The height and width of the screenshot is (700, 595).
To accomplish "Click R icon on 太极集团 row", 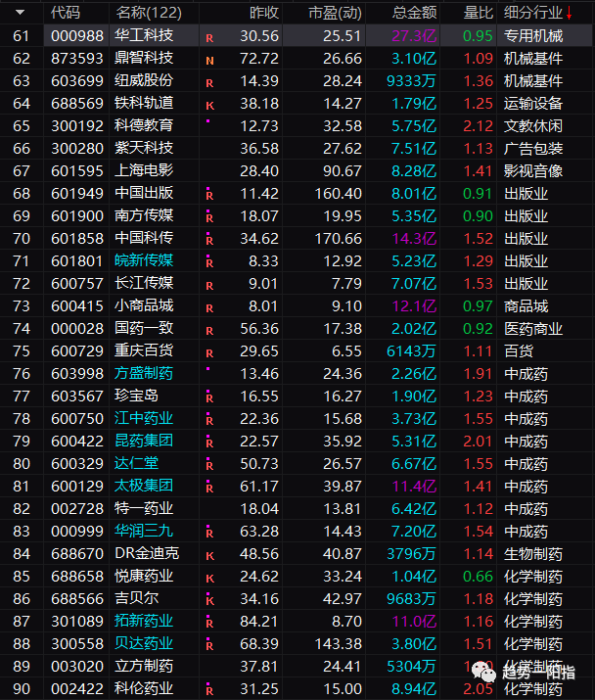I will pos(209,487).
